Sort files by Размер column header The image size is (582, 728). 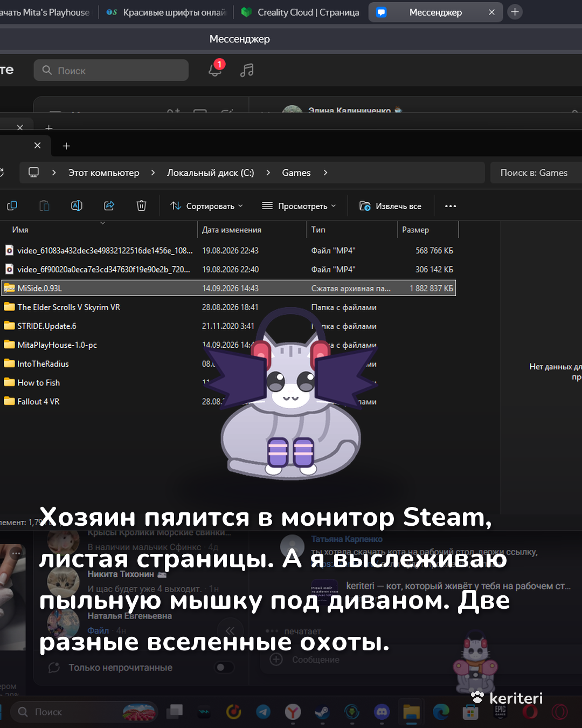(415, 230)
